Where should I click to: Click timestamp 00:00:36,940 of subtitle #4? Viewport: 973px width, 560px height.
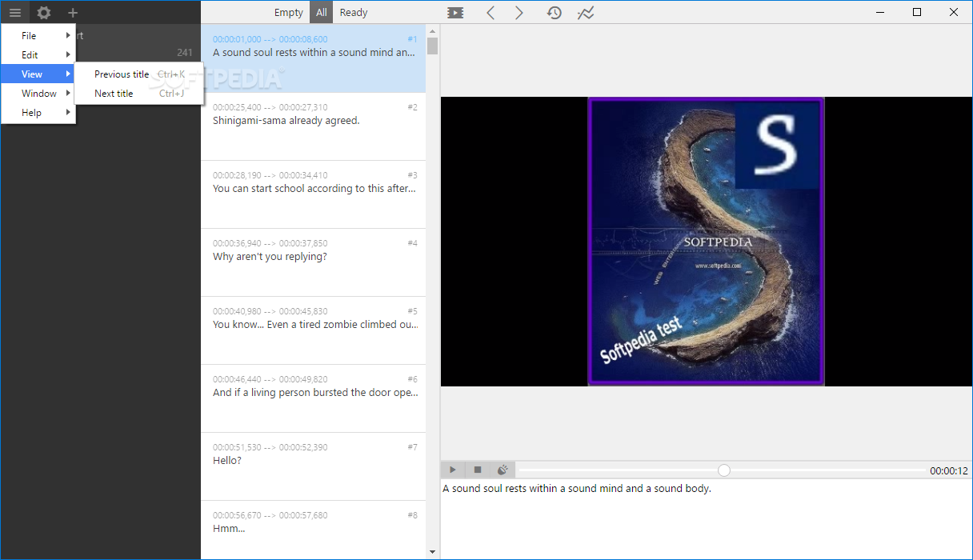coord(237,243)
